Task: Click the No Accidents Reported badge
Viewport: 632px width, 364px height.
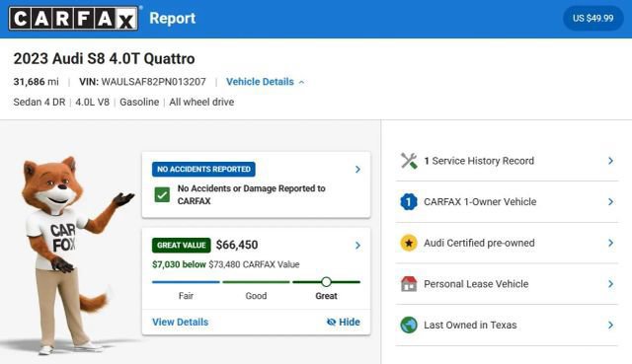Action: point(203,169)
